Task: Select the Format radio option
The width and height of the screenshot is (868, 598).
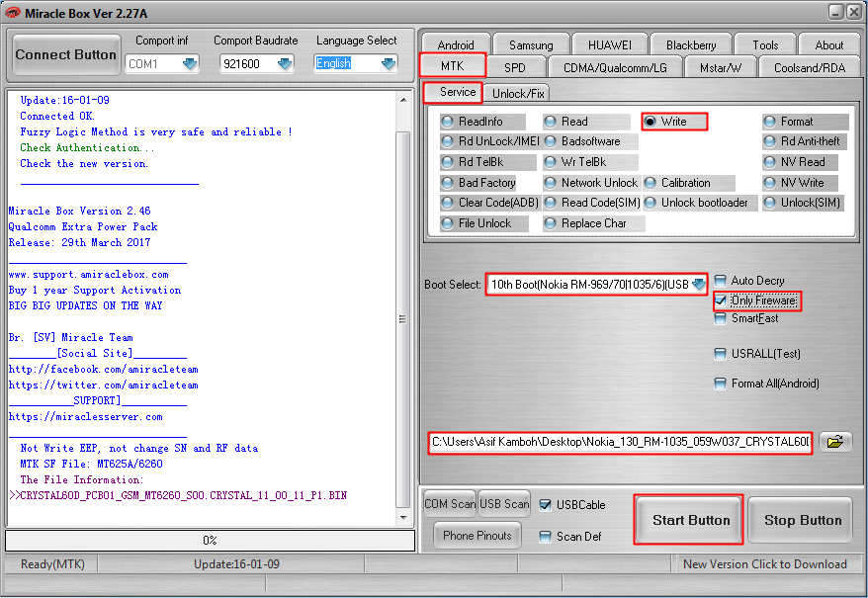Action: pyautogui.click(x=805, y=122)
